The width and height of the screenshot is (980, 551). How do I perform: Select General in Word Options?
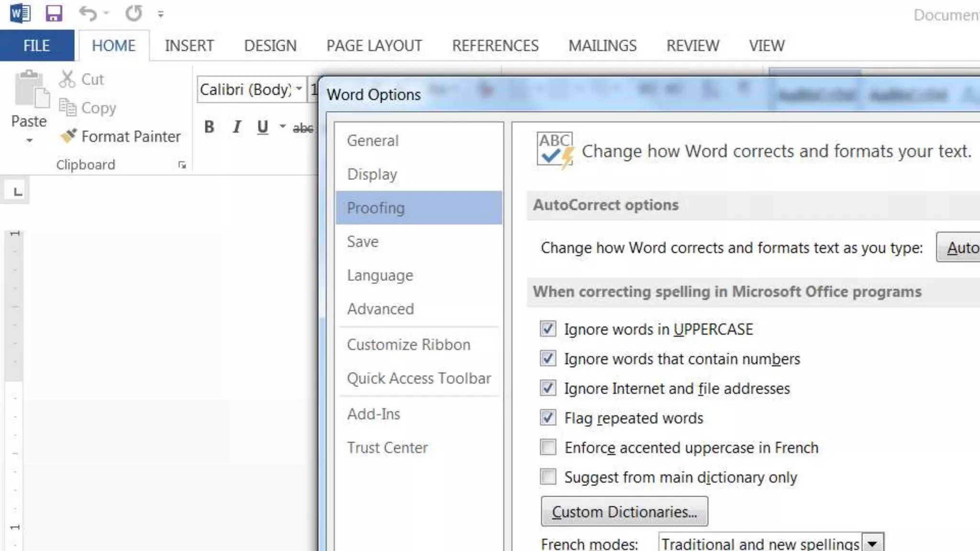(x=419, y=141)
